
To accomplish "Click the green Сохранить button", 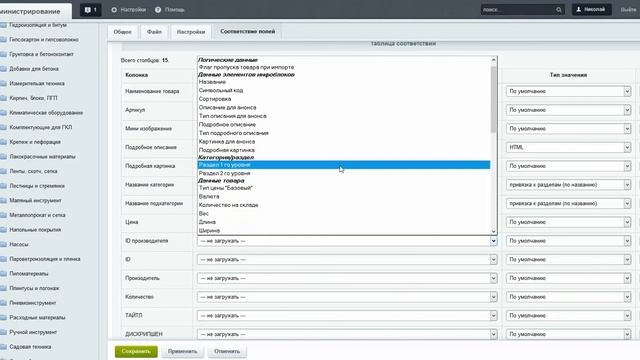I will 136,351.
